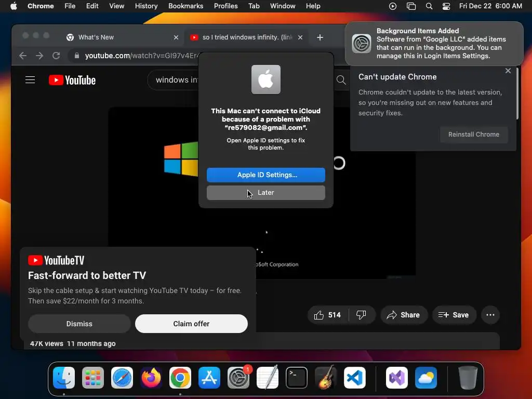Image resolution: width=532 pixels, height=399 pixels.
Task: Open Firefox from the Dock
Action: [151, 378]
